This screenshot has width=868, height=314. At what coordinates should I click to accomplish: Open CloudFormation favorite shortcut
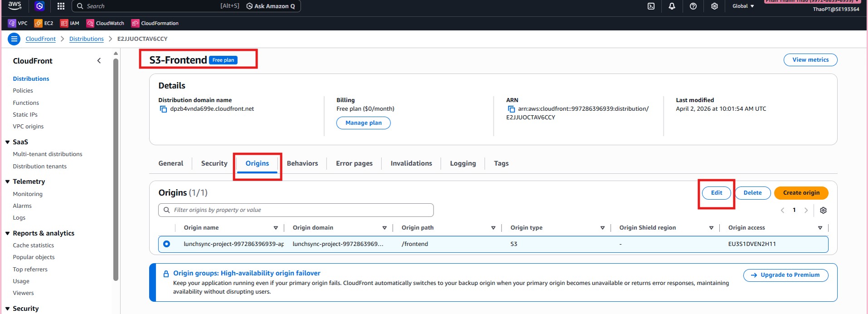coord(155,23)
